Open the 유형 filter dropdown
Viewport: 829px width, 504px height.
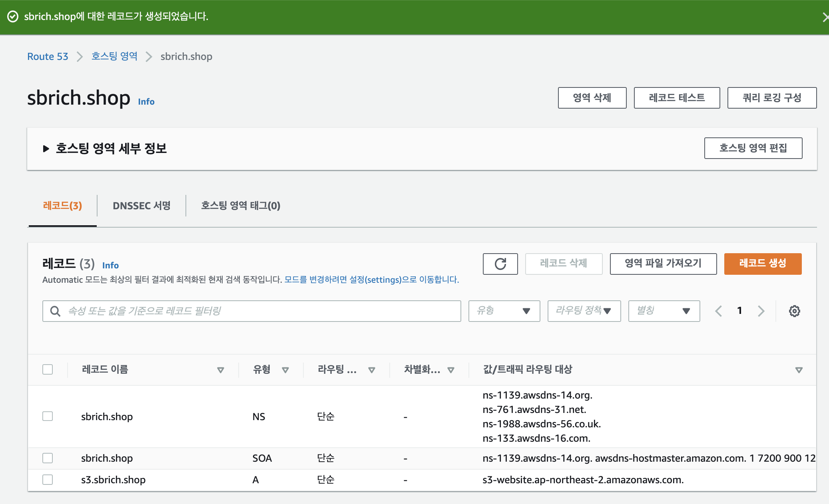504,311
